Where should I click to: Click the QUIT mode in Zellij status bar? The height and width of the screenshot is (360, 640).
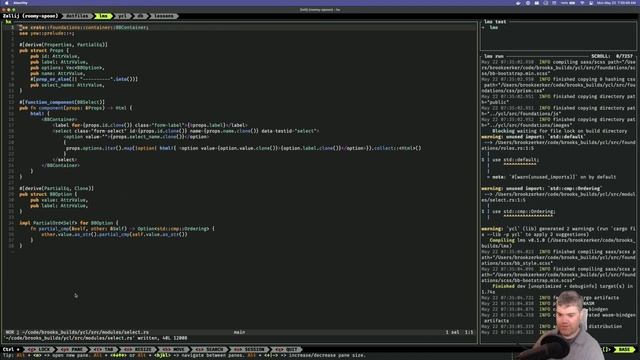pyautogui.click(x=286, y=349)
